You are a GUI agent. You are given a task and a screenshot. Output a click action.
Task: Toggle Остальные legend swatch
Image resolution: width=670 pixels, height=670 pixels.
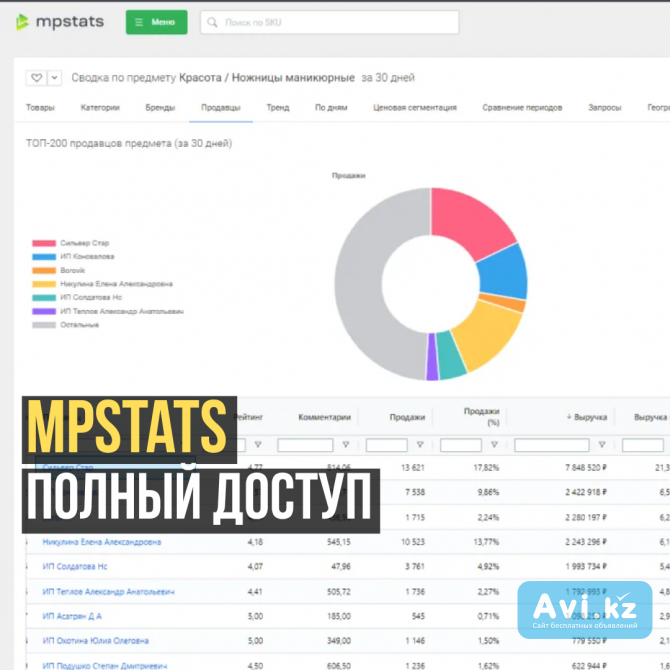pyautogui.click(x=44, y=325)
